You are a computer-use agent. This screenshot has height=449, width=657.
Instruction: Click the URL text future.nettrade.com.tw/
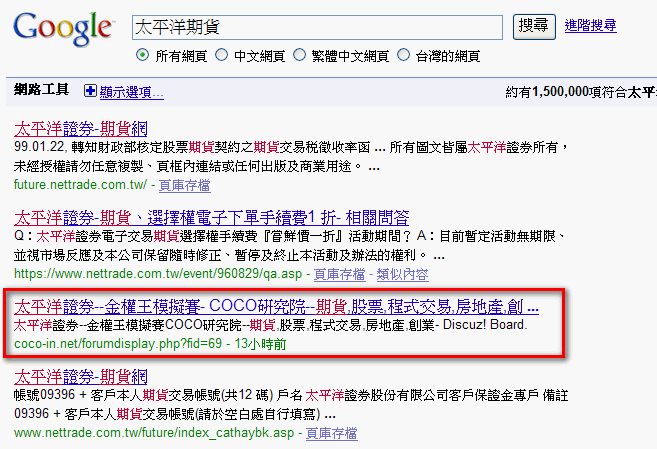click(80, 185)
